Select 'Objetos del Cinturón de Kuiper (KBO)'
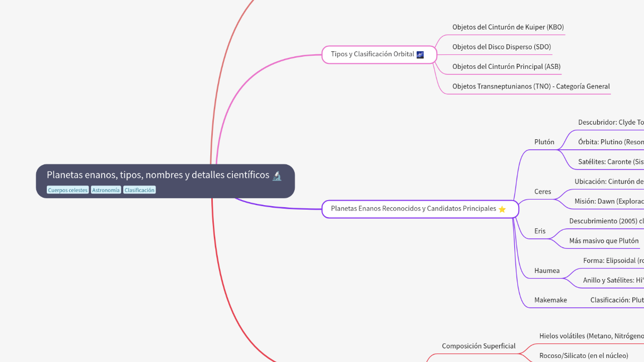The image size is (644, 362). pos(508,27)
